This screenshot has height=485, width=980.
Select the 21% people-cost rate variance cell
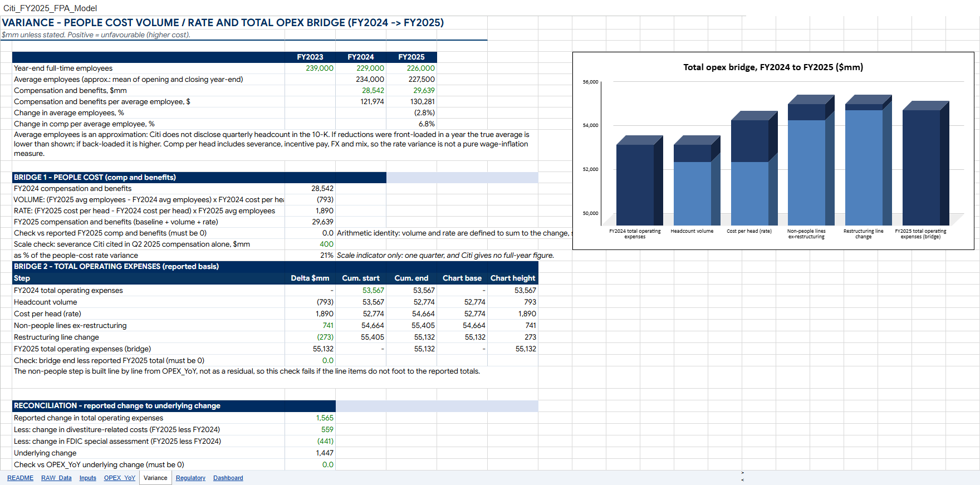click(327, 255)
